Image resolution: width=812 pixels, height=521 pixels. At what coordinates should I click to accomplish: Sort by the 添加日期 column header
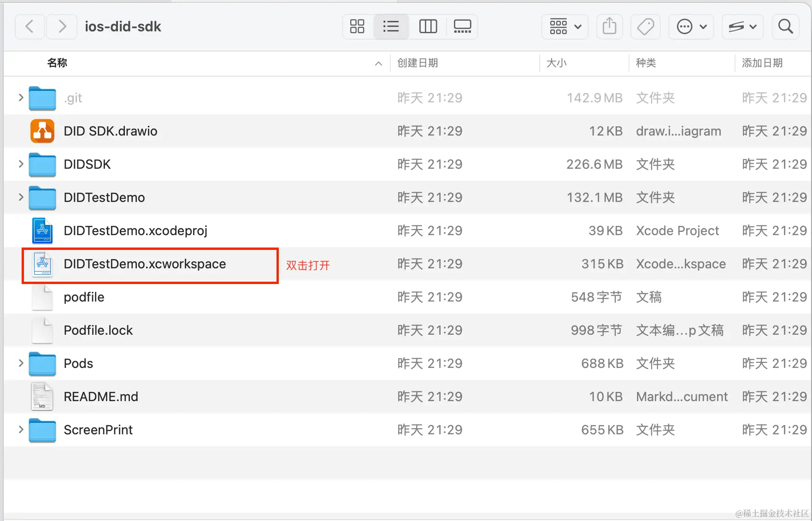762,63
